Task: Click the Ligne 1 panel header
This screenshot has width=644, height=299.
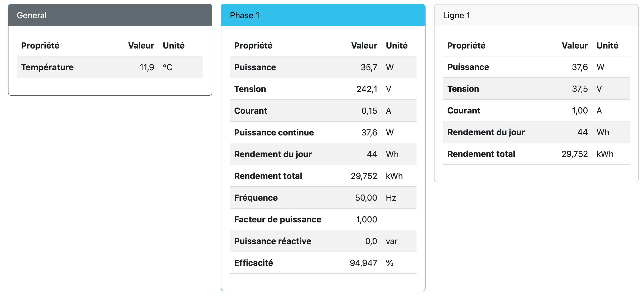Action: coord(536,15)
